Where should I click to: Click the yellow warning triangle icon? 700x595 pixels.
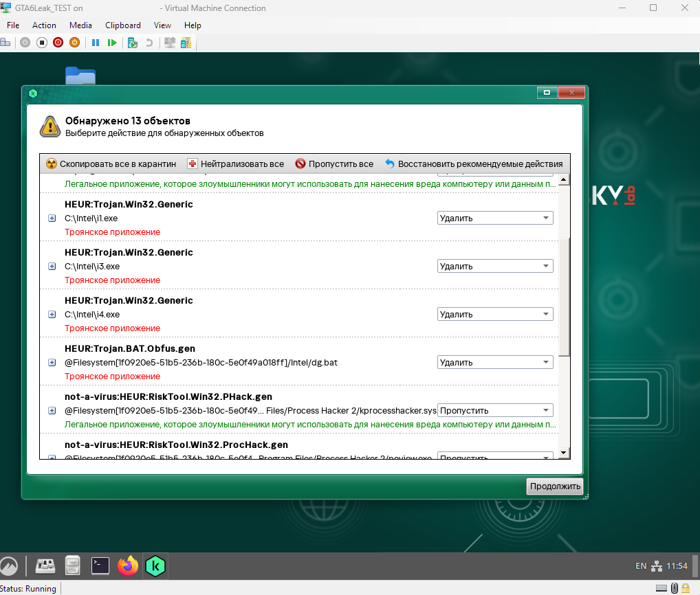(50, 126)
